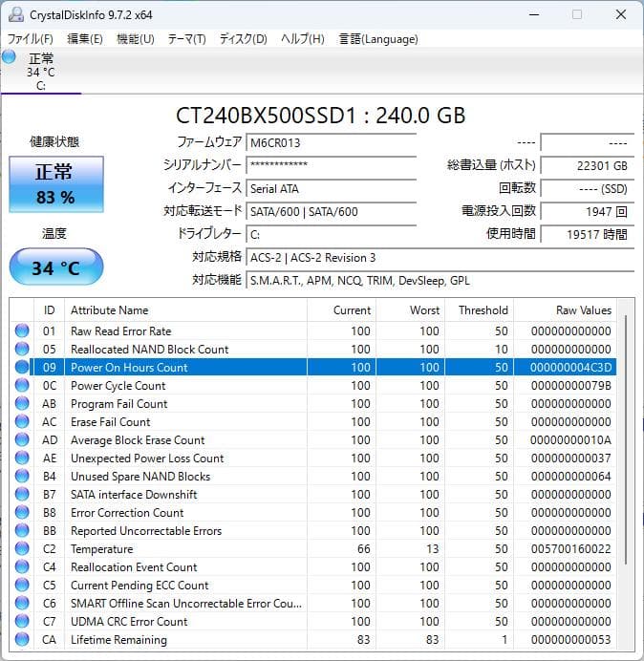Click the CrystalDiskInfo app icon in title bar

coord(16,14)
